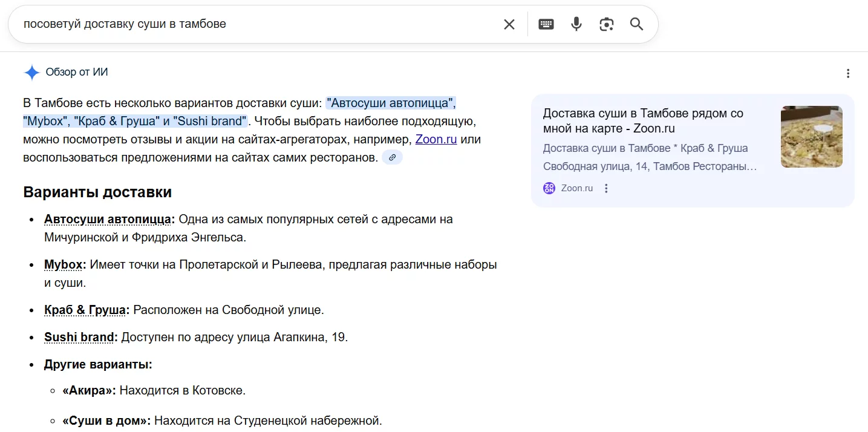868x432 pixels.
Task: Search by image using Google Lens
Action: pyautogui.click(x=607, y=24)
